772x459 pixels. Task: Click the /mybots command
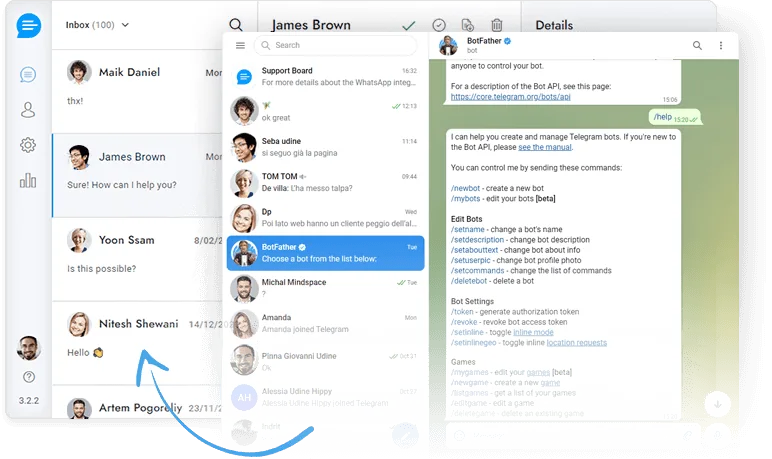tap(465, 198)
